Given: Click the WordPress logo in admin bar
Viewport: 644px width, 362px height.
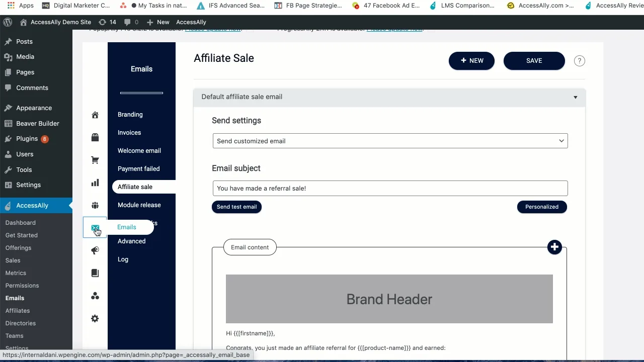Looking at the screenshot, I should point(7,22).
